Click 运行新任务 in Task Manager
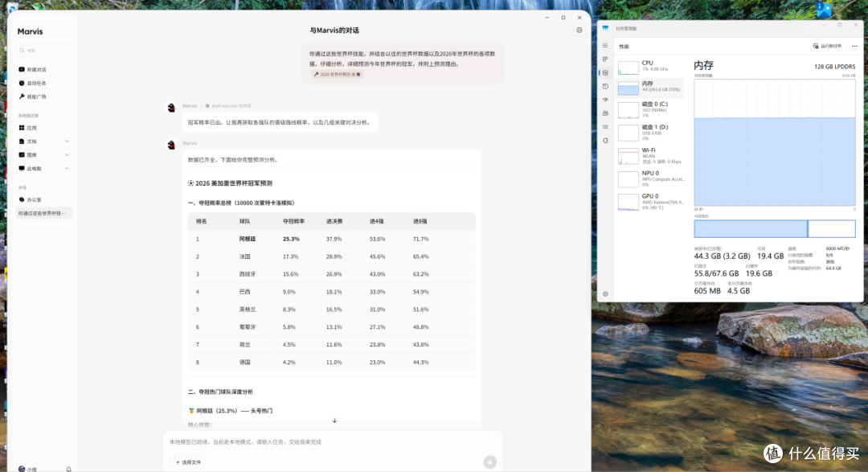 (827, 46)
